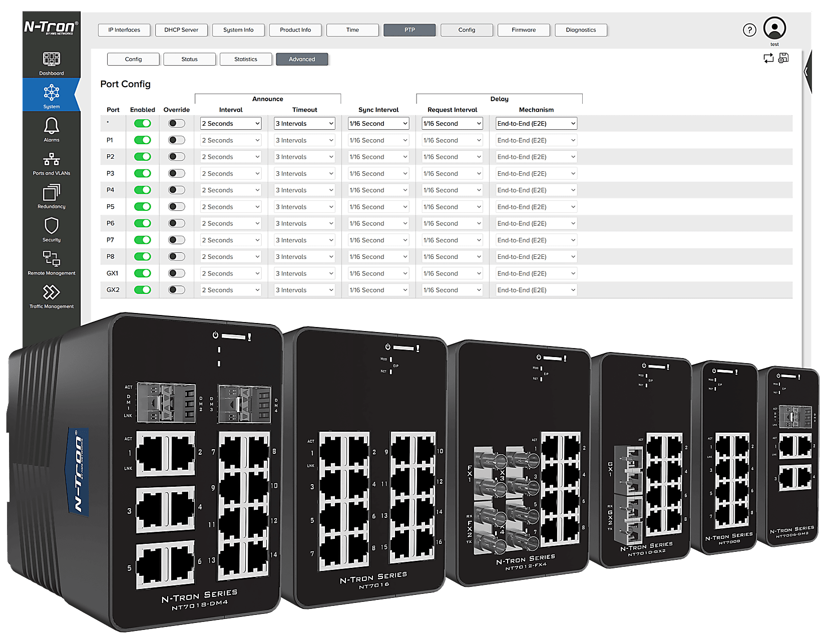Open P6 Sync Interval dropdown
The width and height of the screenshot is (826, 644).
tap(378, 223)
